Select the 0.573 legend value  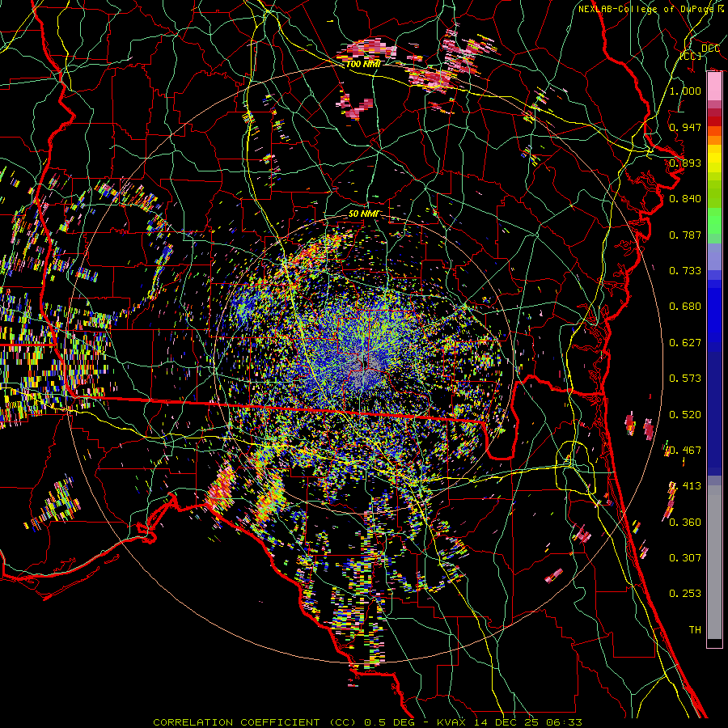pyautogui.click(x=685, y=379)
